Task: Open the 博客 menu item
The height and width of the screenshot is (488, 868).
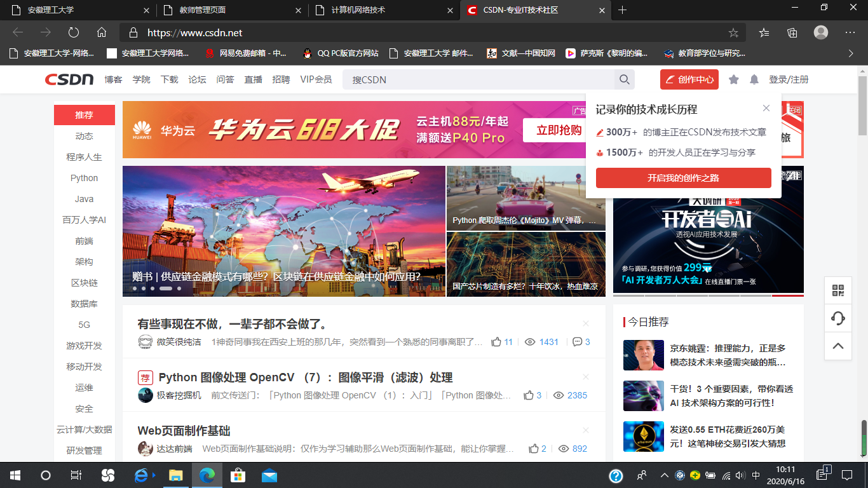Action: pos(114,79)
